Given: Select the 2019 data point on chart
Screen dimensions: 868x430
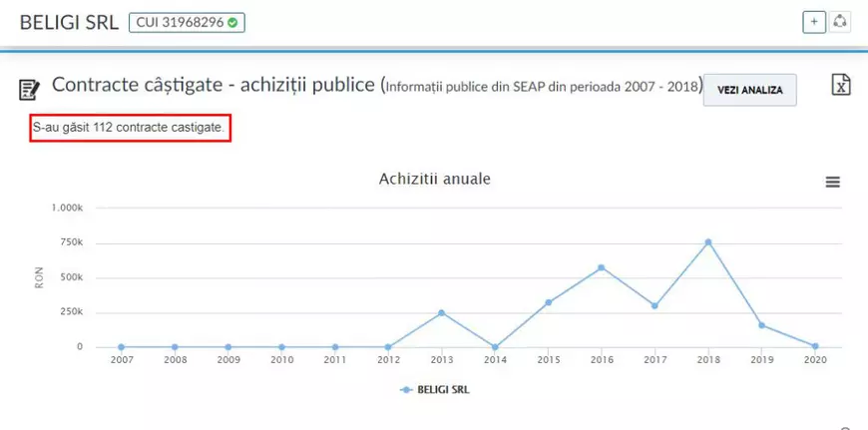Looking at the screenshot, I should point(761,325).
